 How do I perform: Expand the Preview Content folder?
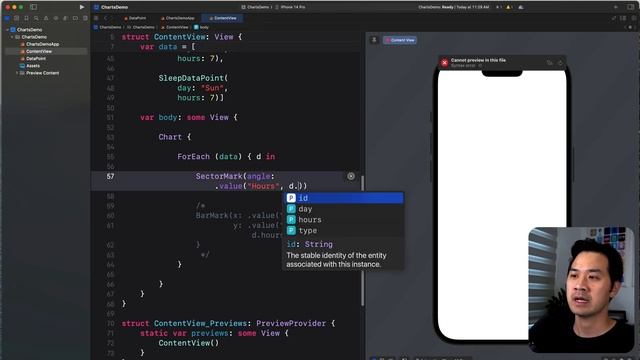coord(17,73)
